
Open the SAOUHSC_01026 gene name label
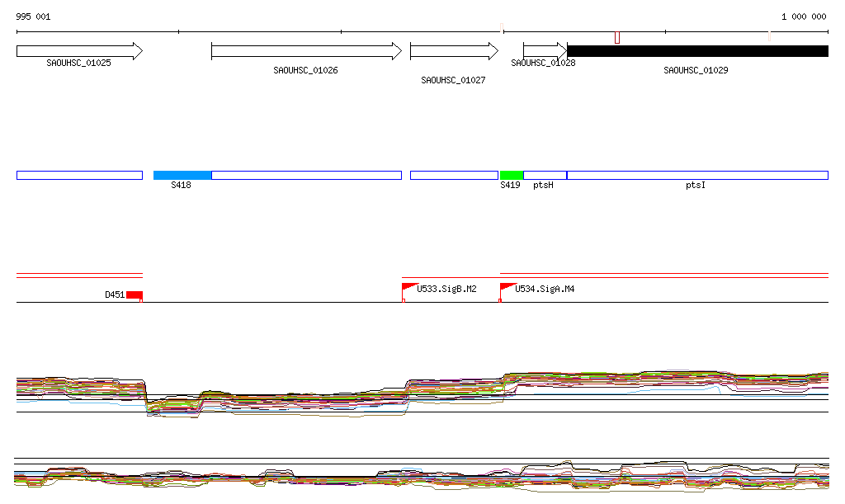305,70
